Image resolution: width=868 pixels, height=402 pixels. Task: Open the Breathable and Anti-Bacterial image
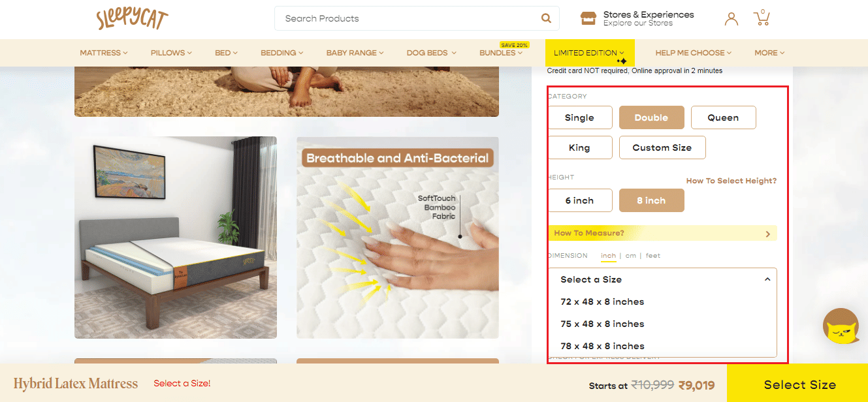(397, 238)
